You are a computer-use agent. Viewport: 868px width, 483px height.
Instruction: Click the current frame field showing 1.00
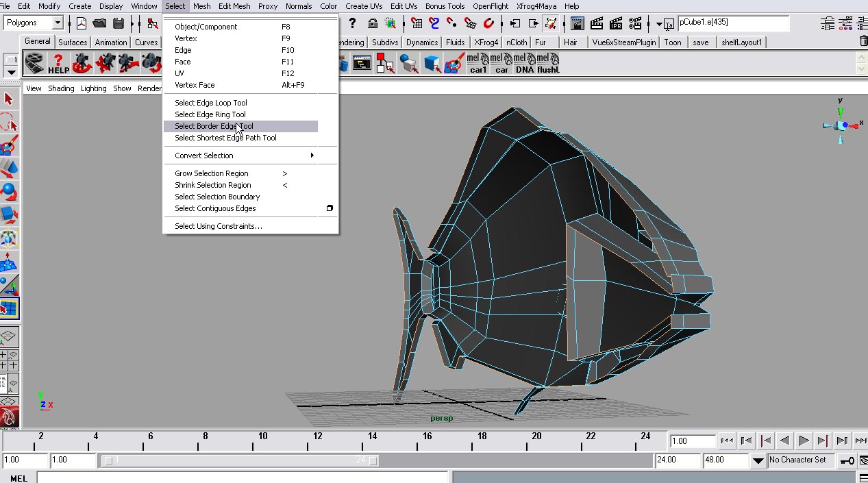tap(693, 441)
